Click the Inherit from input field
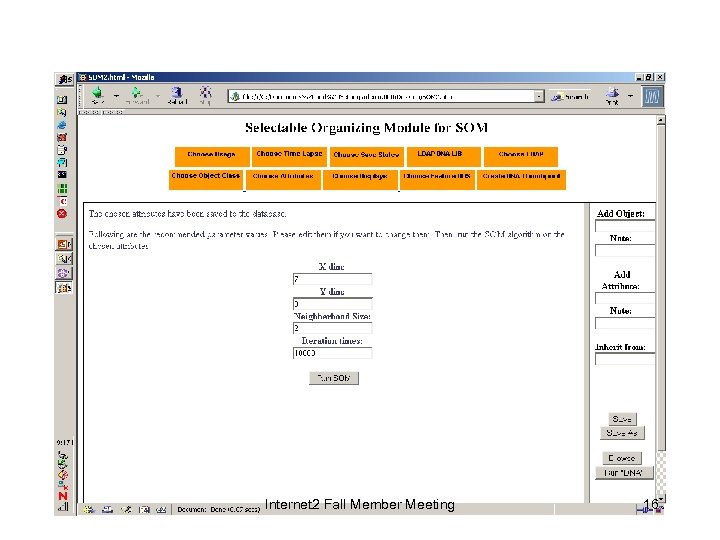The height and width of the screenshot is (540, 720). 625,359
